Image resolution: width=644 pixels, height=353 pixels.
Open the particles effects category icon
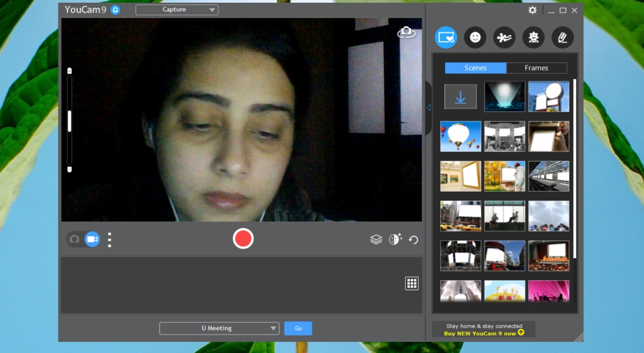pos(504,38)
